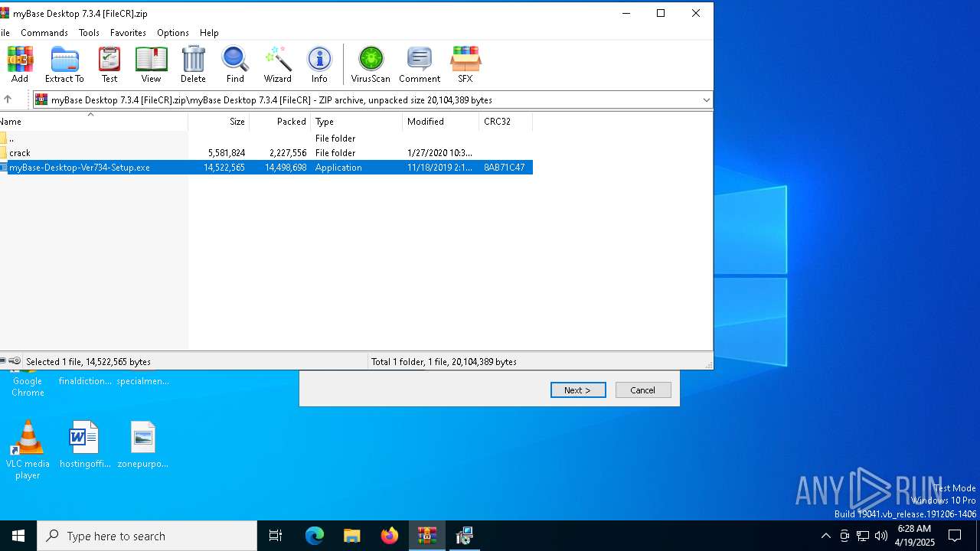The height and width of the screenshot is (551, 980).
Task: Open Windows Start menu
Action: [x=18, y=536]
